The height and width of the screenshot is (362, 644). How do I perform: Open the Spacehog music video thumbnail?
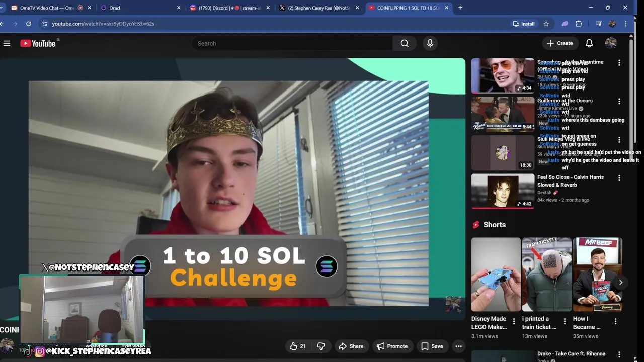point(503,75)
